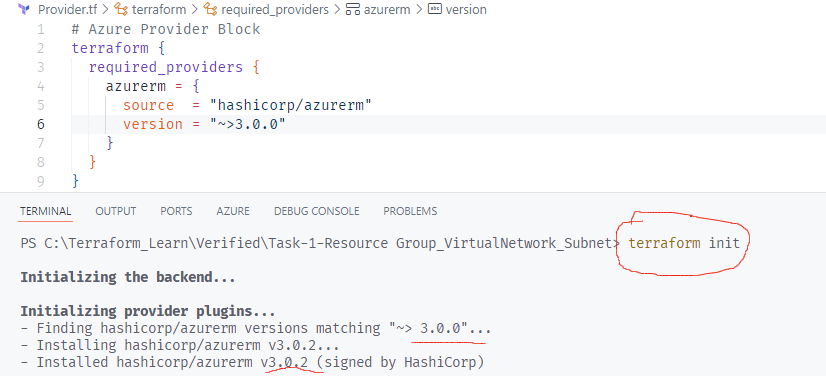
Task: Open the PROBLEMS panel tab
Action: pos(410,211)
